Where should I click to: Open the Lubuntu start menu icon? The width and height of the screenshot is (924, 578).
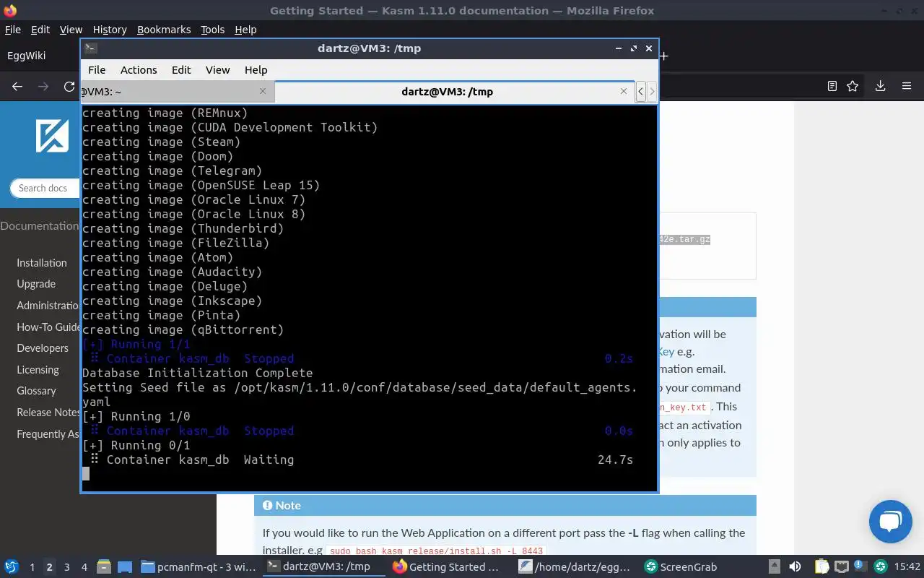pyautogui.click(x=12, y=567)
